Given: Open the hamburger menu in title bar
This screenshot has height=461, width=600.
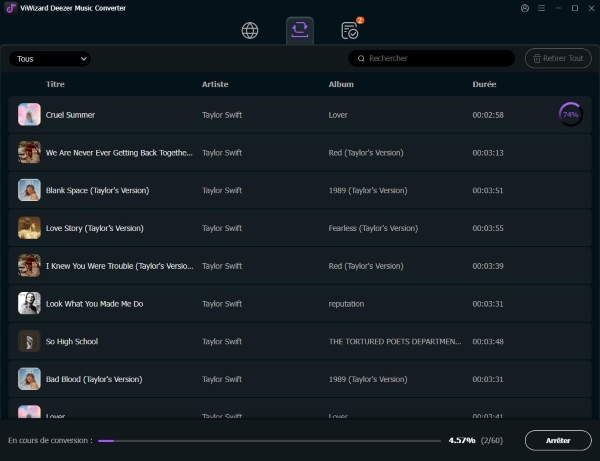Looking at the screenshot, I should click(x=541, y=8).
